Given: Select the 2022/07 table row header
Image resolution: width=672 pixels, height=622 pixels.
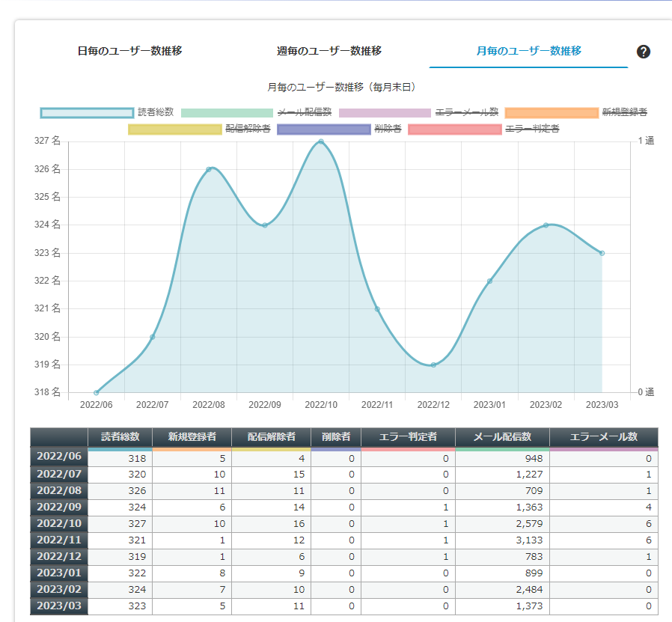Looking at the screenshot, I should [59, 474].
